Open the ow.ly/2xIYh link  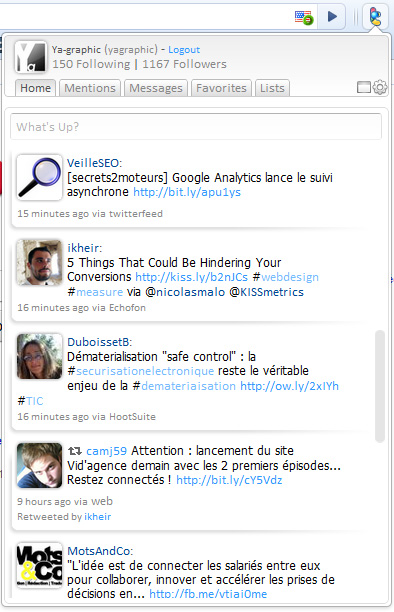tap(289, 386)
